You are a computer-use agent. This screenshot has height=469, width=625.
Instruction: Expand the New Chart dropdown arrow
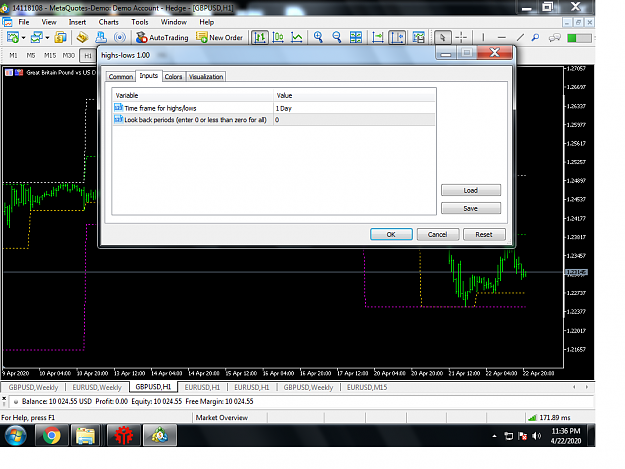(24, 38)
